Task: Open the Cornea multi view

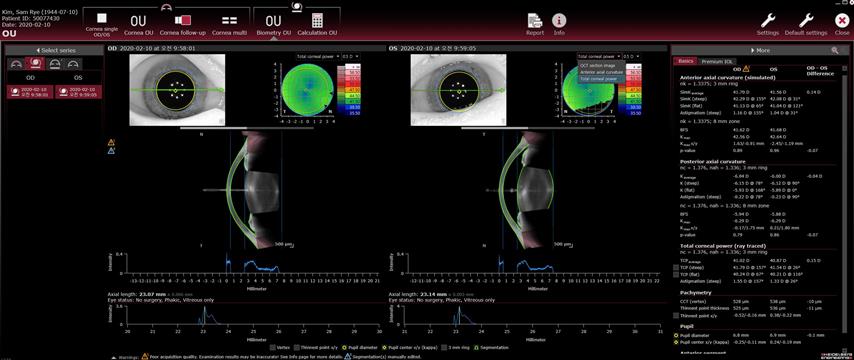Action: [x=229, y=24]
